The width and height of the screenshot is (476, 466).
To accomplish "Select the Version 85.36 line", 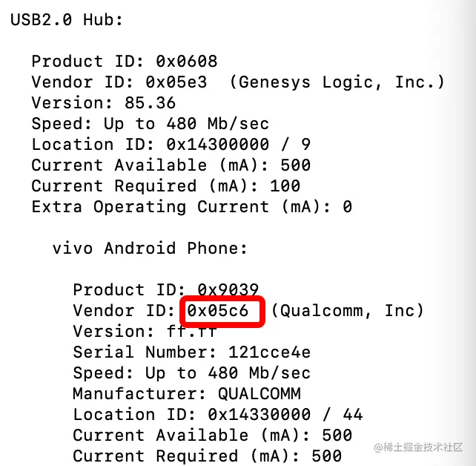I will coord(104,103).
